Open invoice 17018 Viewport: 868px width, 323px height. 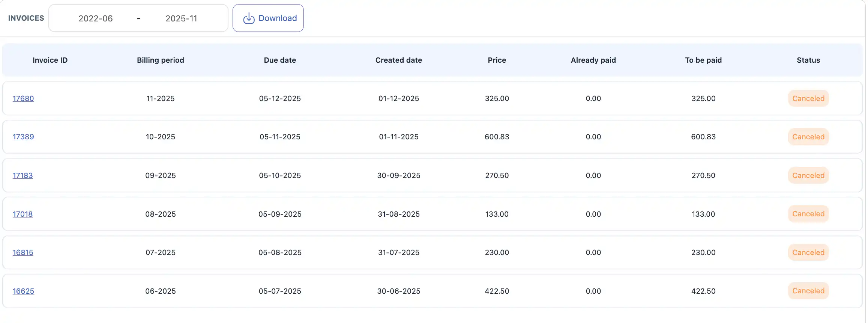pos(23,214)
